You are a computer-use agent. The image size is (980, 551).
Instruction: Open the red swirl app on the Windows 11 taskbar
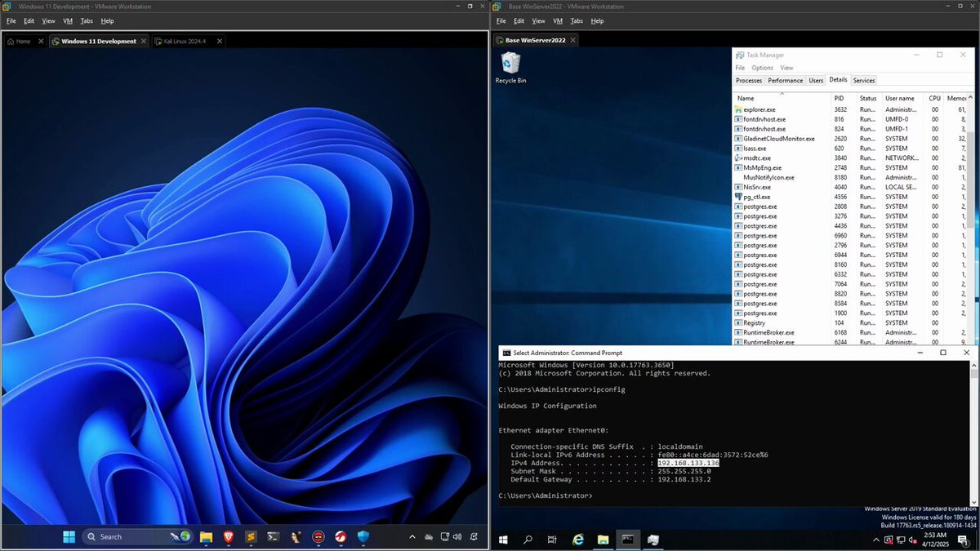341,536
